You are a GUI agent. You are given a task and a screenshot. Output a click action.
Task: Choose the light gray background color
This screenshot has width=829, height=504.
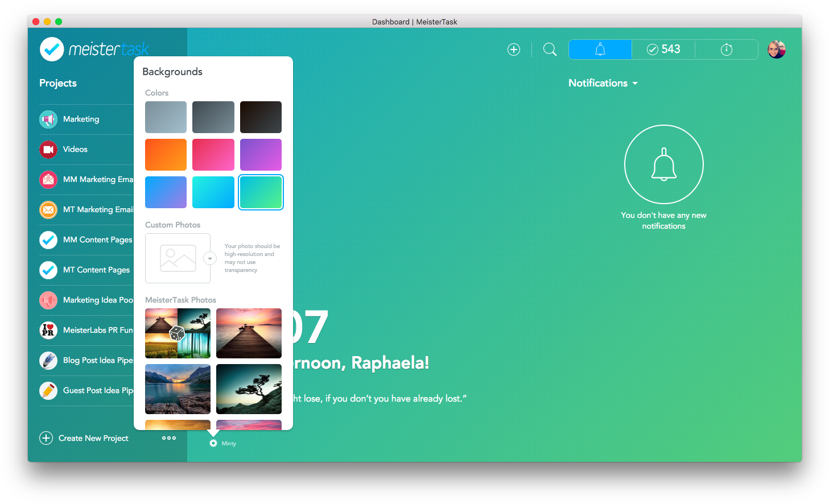[x=166, y=117]
